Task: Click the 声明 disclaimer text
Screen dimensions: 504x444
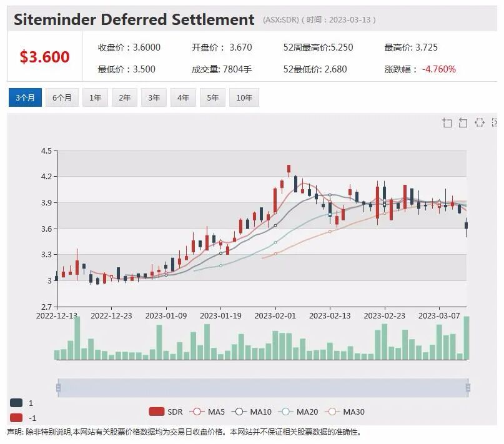Action: (x=184, y=432)
